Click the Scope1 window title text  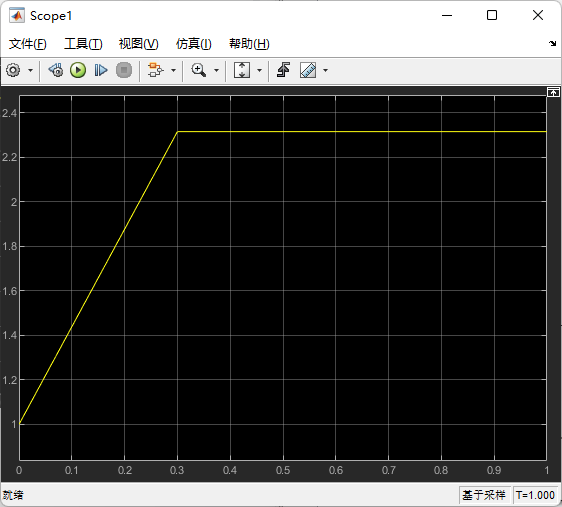pos(51,16)
